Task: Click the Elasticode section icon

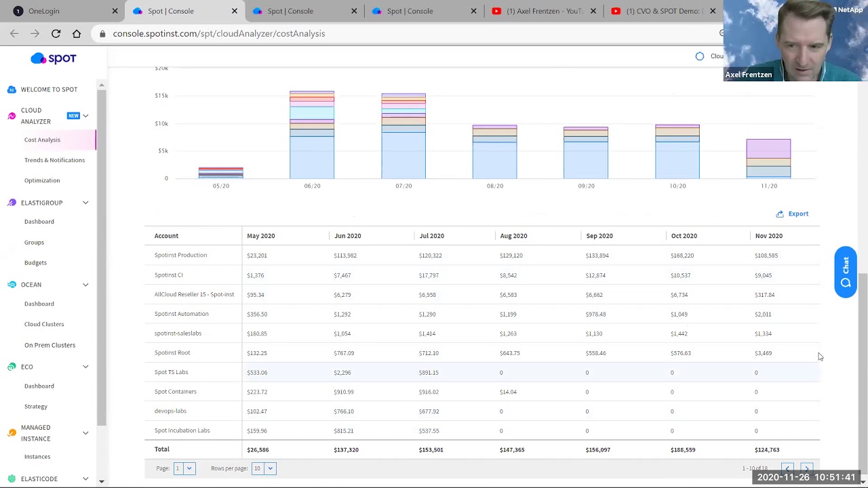Action: pyautogui.click(x=12, y=479)
